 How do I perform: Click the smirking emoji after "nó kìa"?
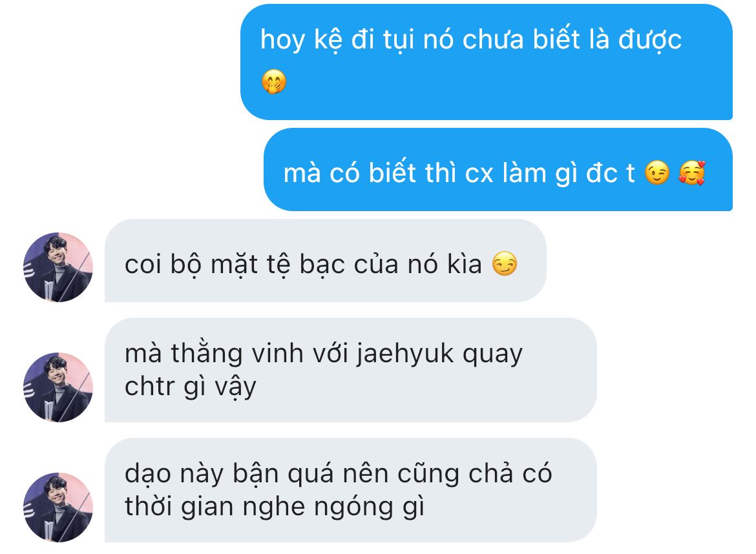505,264
